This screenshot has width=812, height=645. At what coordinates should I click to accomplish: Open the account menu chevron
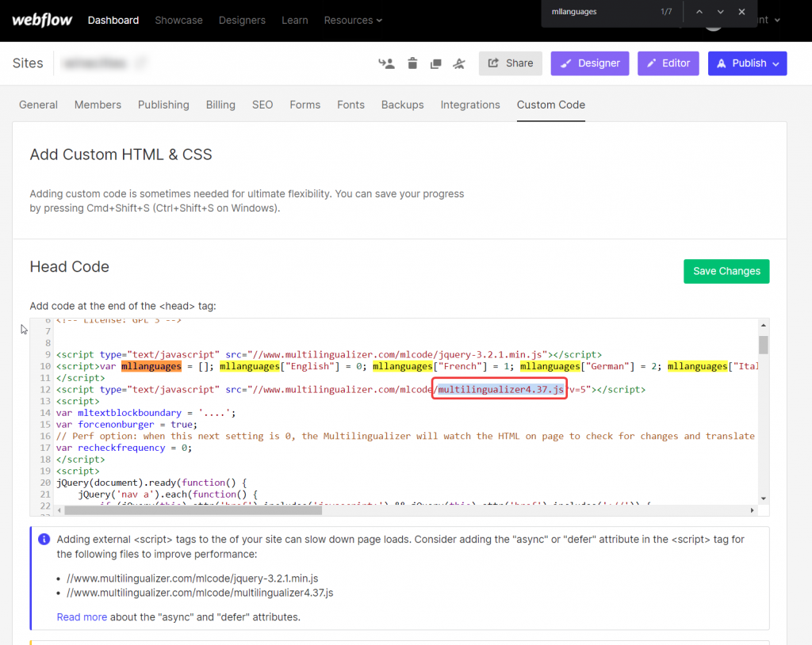pyautogui.click(x=777, y=20)
